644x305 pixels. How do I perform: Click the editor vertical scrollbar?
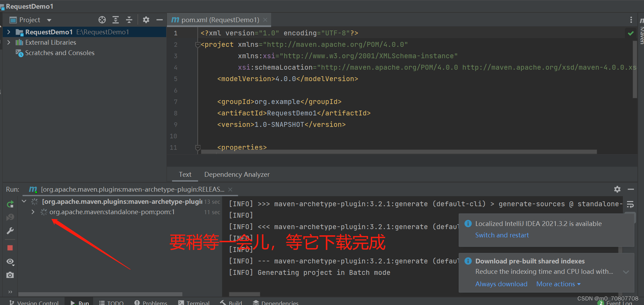635,69
